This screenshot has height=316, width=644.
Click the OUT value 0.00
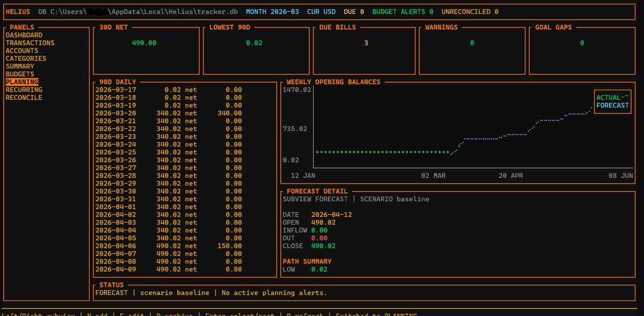click(319, 238)
